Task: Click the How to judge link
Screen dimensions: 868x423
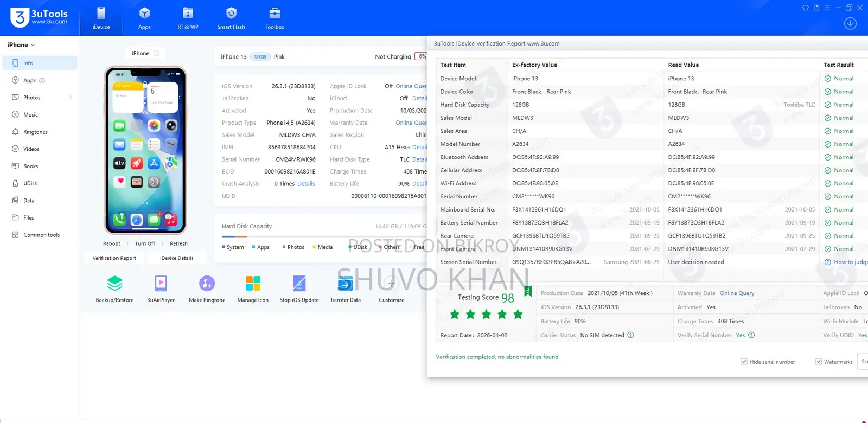Action: click(x=851, y=262)
